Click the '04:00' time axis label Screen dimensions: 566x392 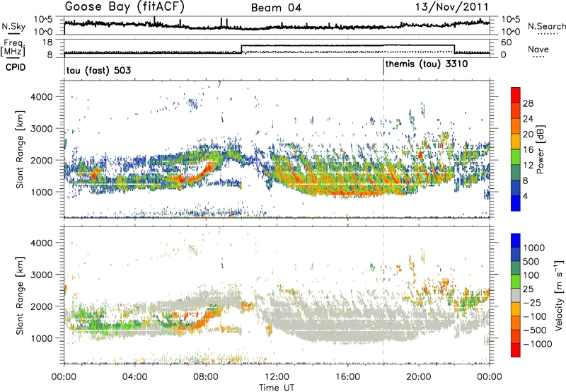pos(134,377)
